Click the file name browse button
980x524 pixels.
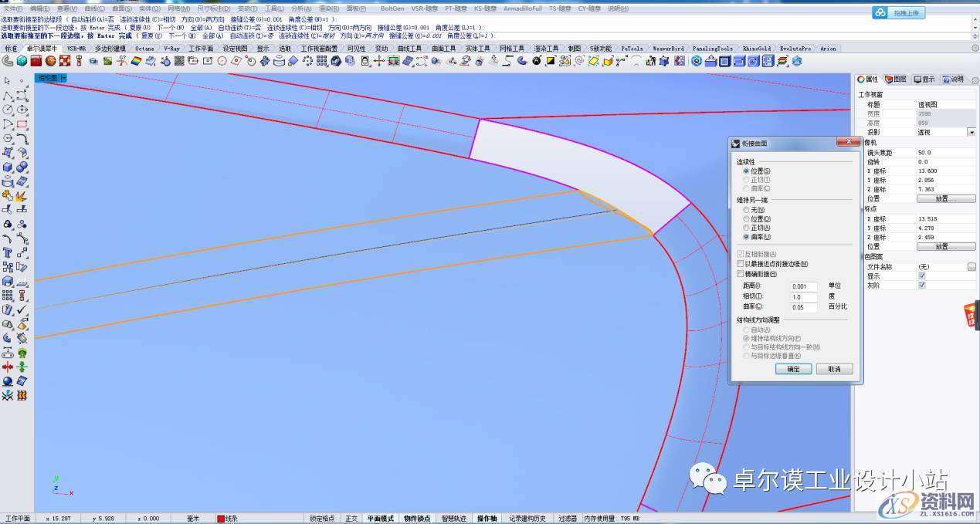pyautogui.click(x=971, y=266)
